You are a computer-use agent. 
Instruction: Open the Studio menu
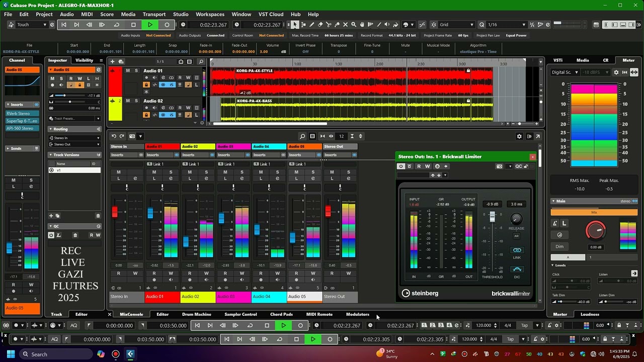point(181,14)
